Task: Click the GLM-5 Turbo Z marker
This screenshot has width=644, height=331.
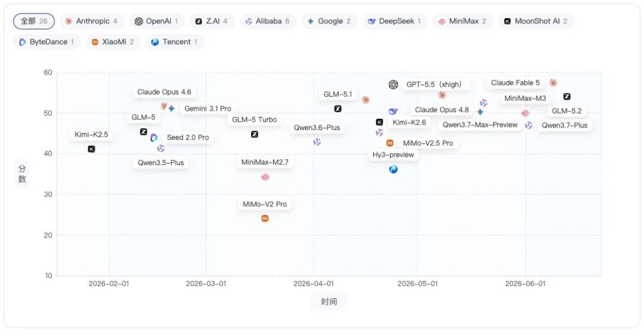Action: coord(255,134)
